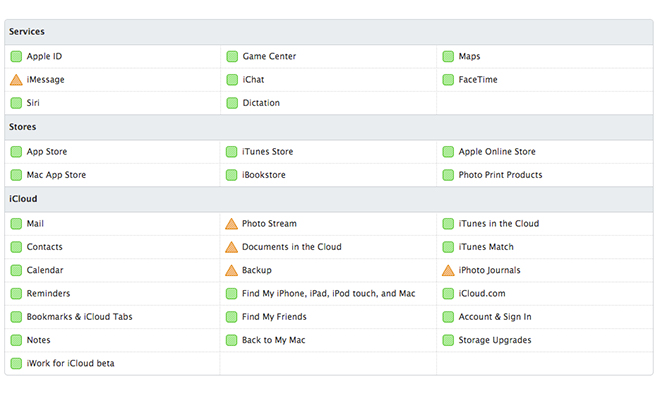
Task: Click the green icon beside Photo Print Products
Action: click(x=448, y=175)
